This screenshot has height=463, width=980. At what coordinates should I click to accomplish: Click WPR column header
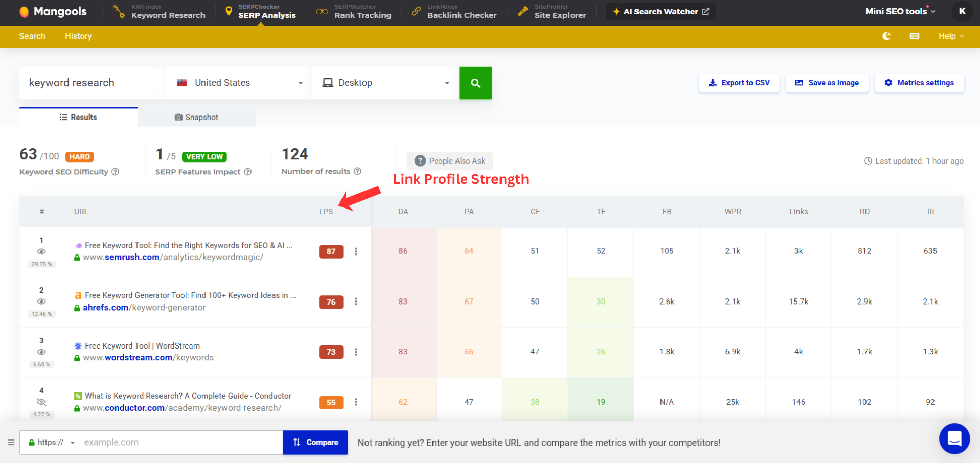pyautogui.click(x=733, y=212)
